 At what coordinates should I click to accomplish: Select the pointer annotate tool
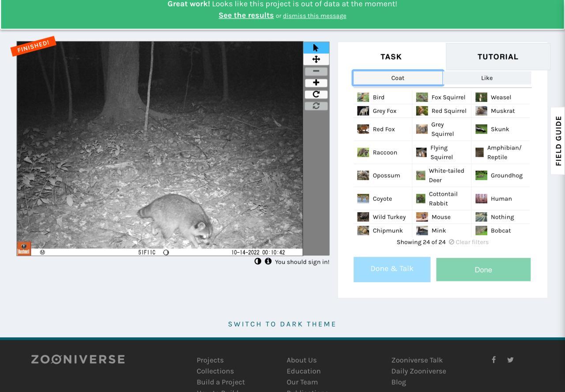tap(316, 48)
